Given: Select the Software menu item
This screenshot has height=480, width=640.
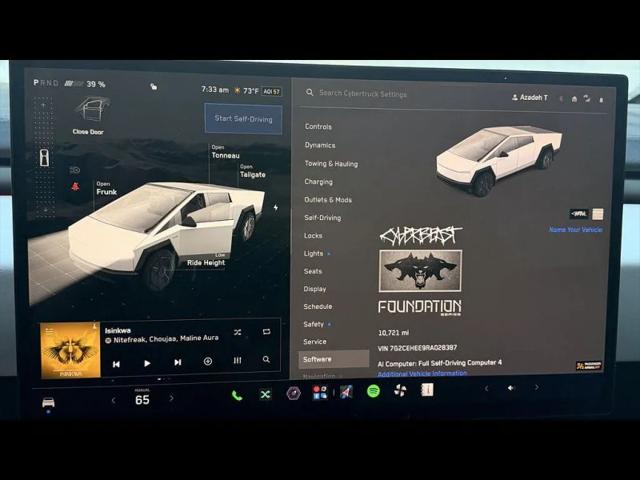Looking at the screenshot, I should click(333, 359).
